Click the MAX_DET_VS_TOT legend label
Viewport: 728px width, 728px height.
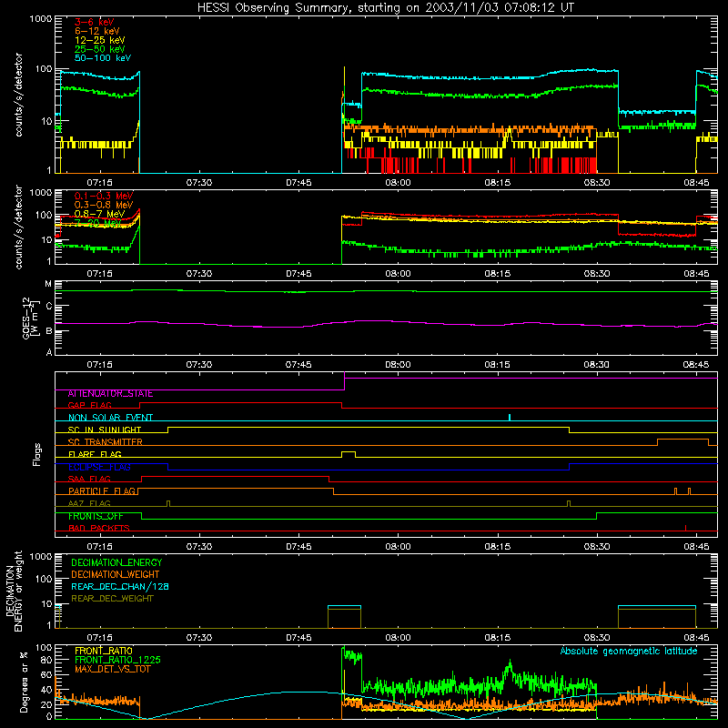(x=112, y=669)
